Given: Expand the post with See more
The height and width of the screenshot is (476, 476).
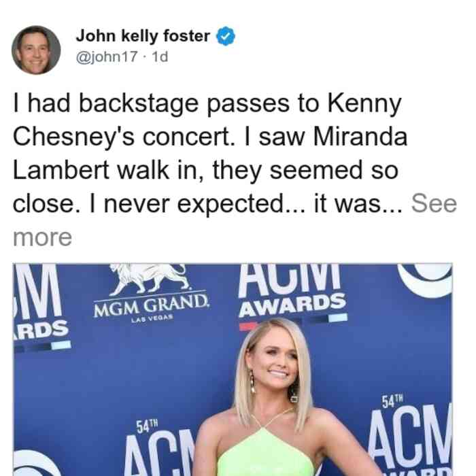Looking at the screenshot, I should pyautogui.click(x=434, y=203).
